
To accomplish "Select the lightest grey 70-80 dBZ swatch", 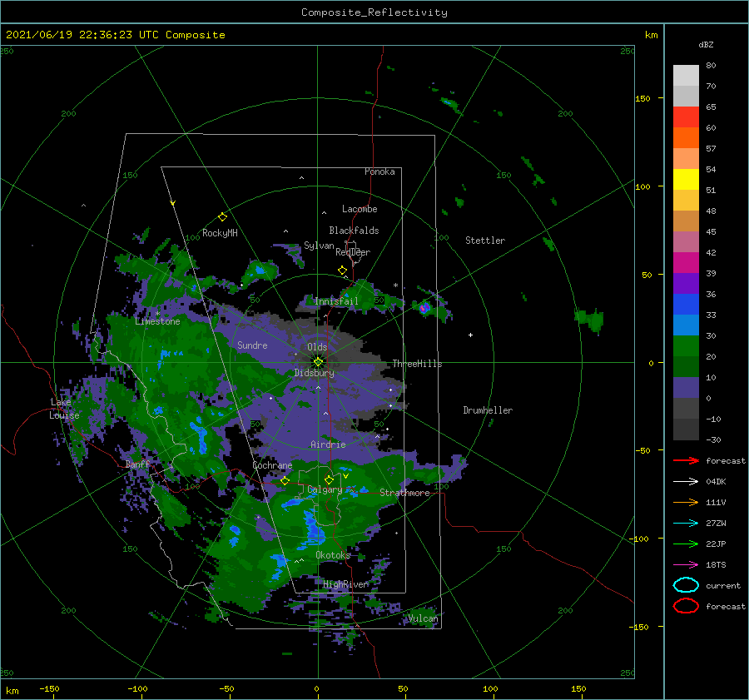I will coord(686,76).
